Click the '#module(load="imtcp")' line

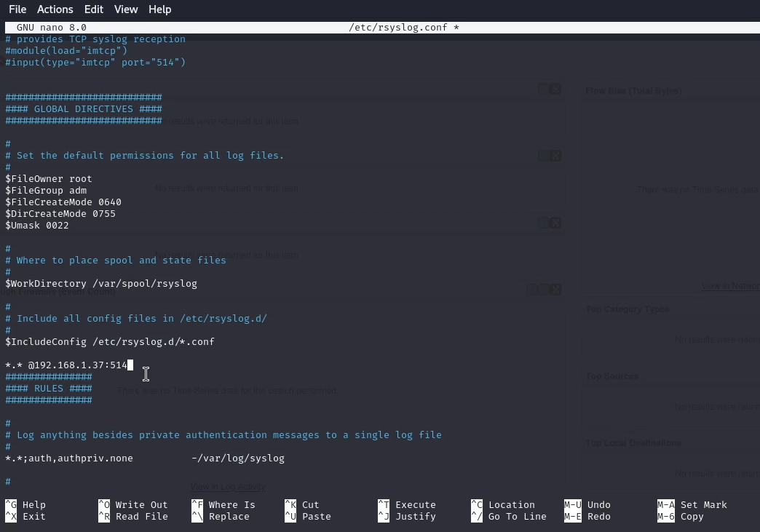(66, 51)
